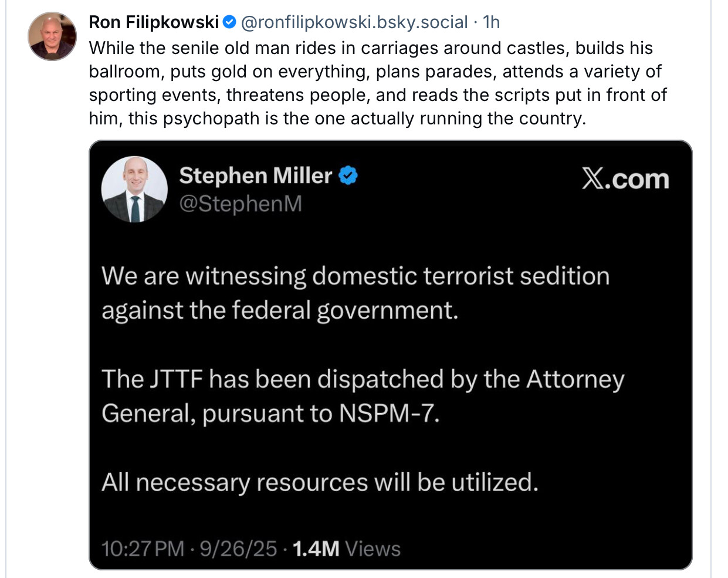The height and width of the screenshot is (578, 728).
Task: Click the blue verified badge beside Ron Filipkowski
Action: coord(230,22)
